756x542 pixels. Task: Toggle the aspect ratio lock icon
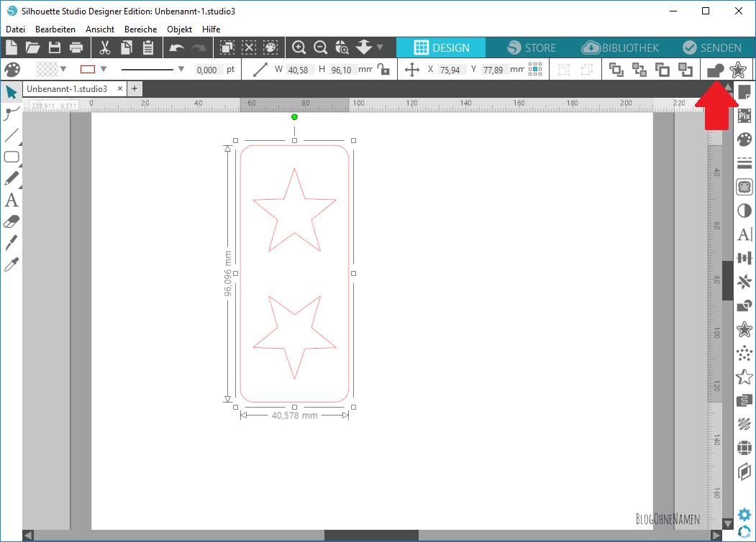click(x=384, y=70)
